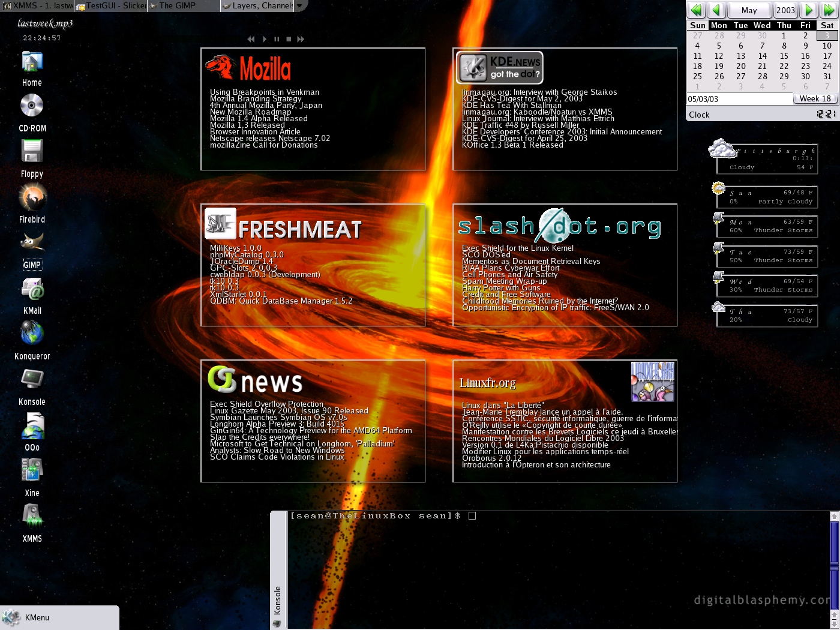This screenshot has height=630, width=840.
Task: Pause the lastweek.mp3 playback
Action: [x=277, y=39]
